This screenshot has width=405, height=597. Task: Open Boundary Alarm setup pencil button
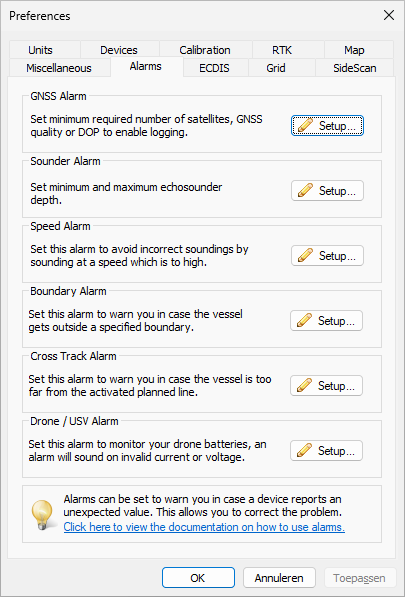(326, 321)
